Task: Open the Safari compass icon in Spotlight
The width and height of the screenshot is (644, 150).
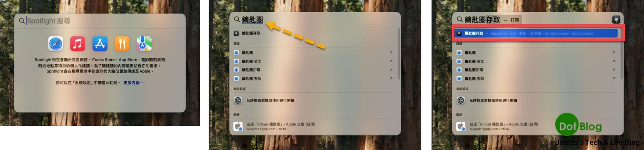Action: coord(56,44)
